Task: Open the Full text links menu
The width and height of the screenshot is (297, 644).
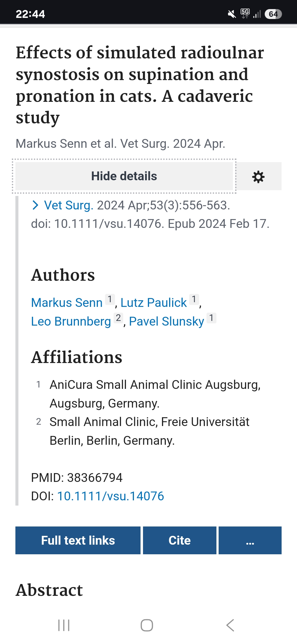Action: (78, 540)
